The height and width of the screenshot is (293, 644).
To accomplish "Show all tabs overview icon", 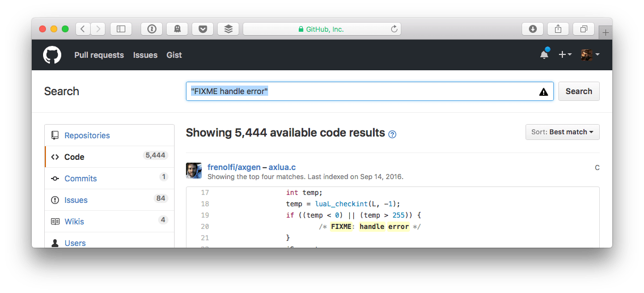I will tap(584, 29).
